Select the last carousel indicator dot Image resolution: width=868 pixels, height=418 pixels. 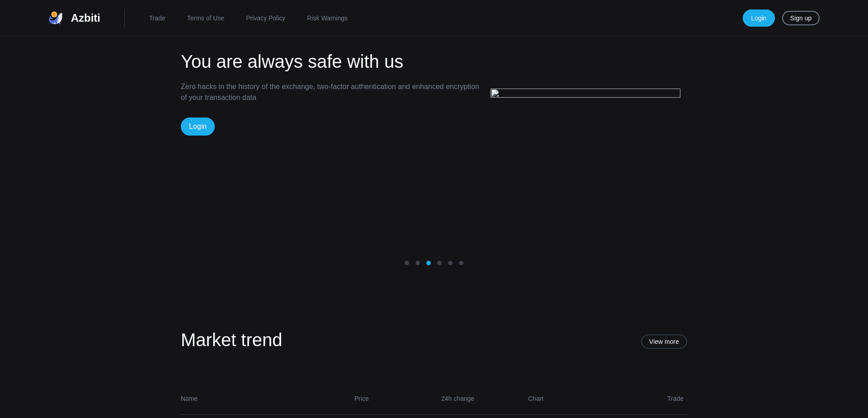pos(461,263)
